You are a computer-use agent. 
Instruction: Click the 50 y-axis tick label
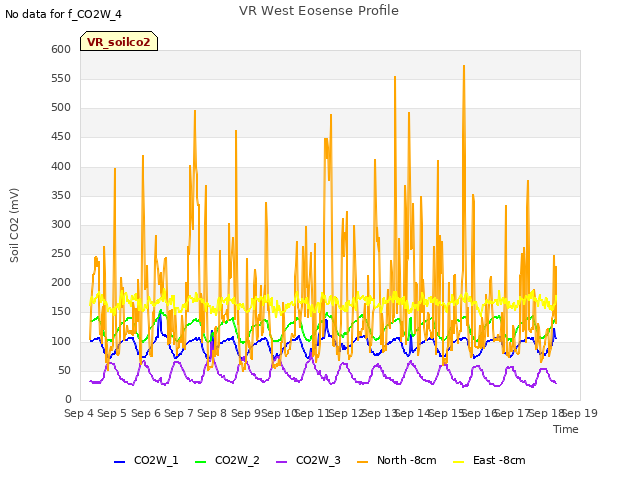[x=65, y=371]
